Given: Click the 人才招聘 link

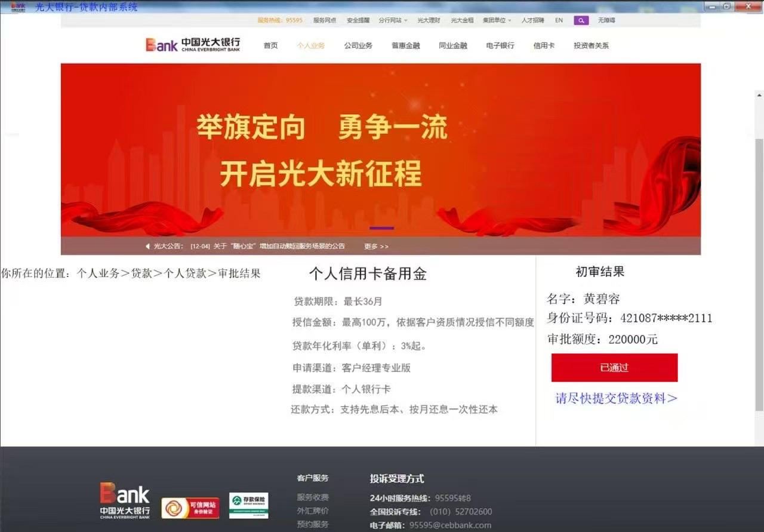Looking at the screenshot, I should (x=532, y=20).
